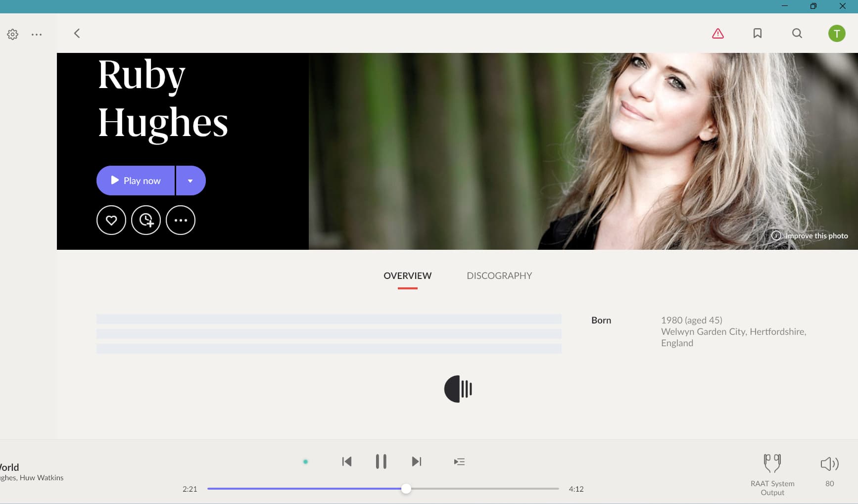Viewport: 858px width, 504px height.
Task: Skip to next track
Action: [417, 461]
